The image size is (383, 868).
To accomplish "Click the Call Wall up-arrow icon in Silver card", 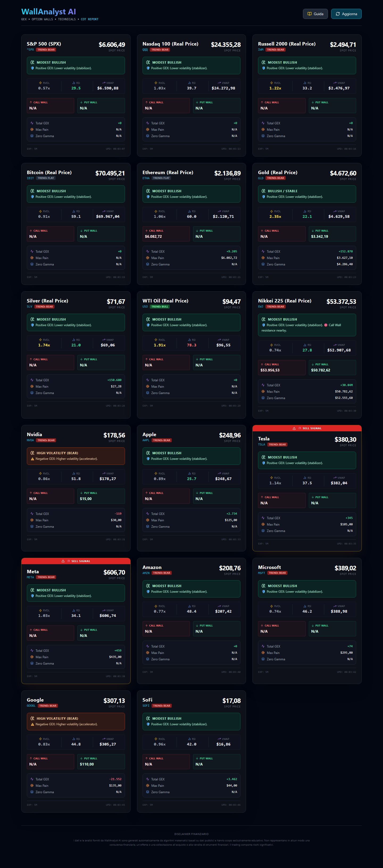I will tap(31, 359).
